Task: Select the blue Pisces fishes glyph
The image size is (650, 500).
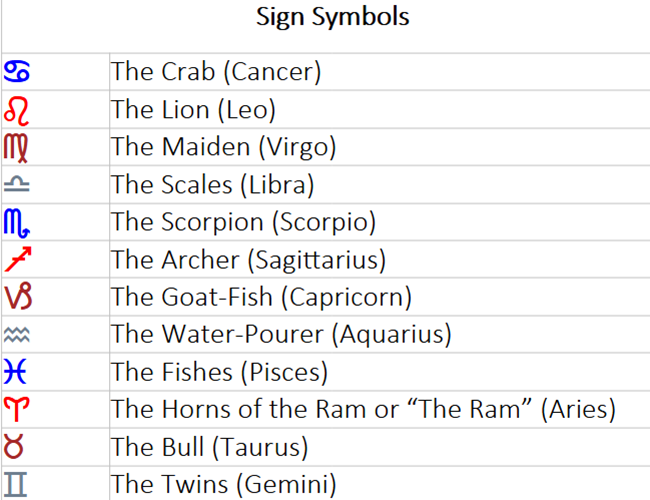Action: click(17, 372)
